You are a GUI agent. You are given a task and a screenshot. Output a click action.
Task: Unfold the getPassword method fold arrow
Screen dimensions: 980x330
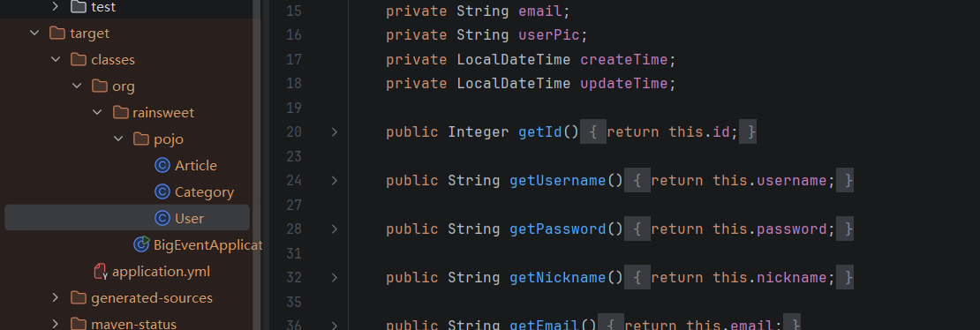tap(335, 229)
